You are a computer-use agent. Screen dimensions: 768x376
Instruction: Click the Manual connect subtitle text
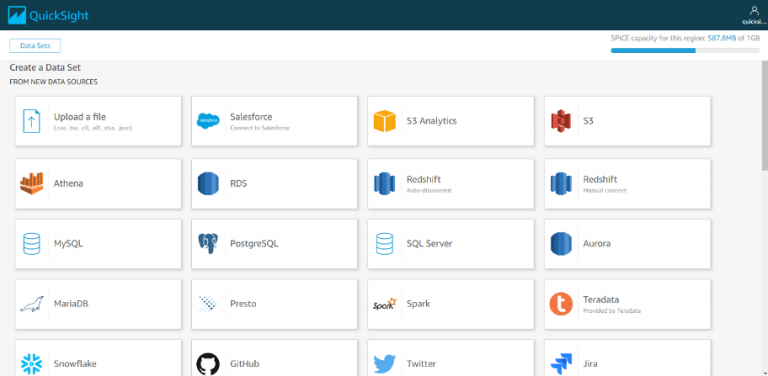point(605,190)
